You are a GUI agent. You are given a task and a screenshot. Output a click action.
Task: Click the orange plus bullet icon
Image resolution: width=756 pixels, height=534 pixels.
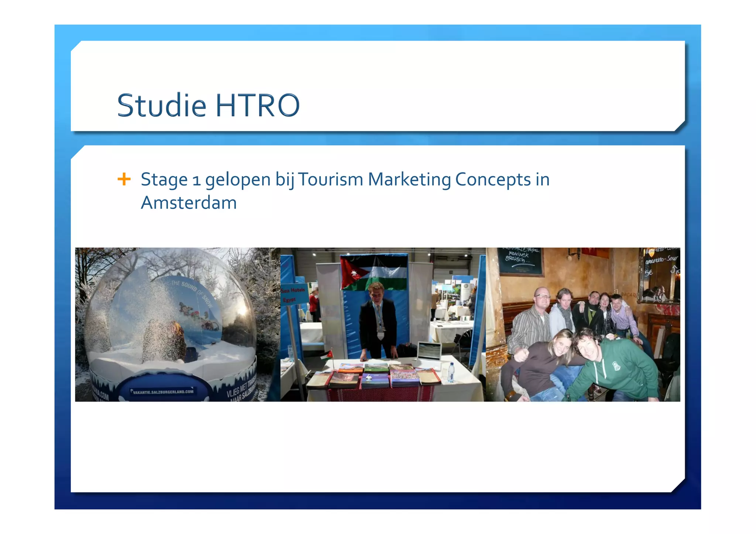click(x=124, y=179)
